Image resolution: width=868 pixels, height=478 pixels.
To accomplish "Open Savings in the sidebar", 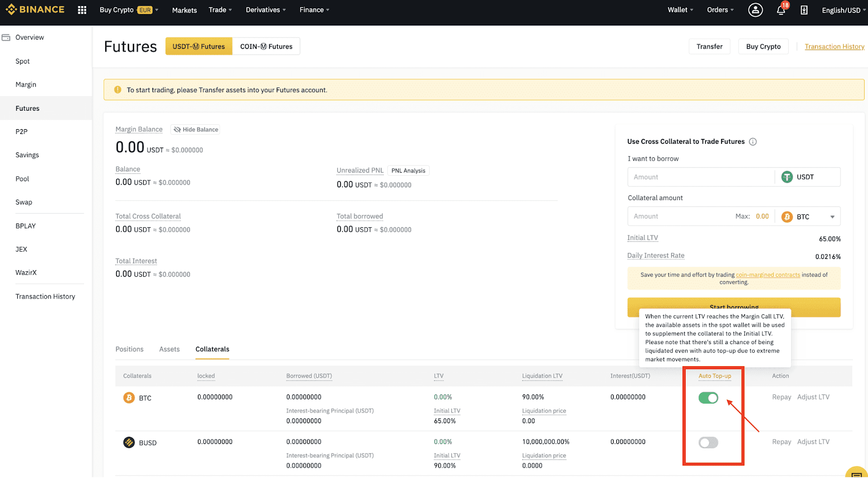I will click(x=27, y=155).
